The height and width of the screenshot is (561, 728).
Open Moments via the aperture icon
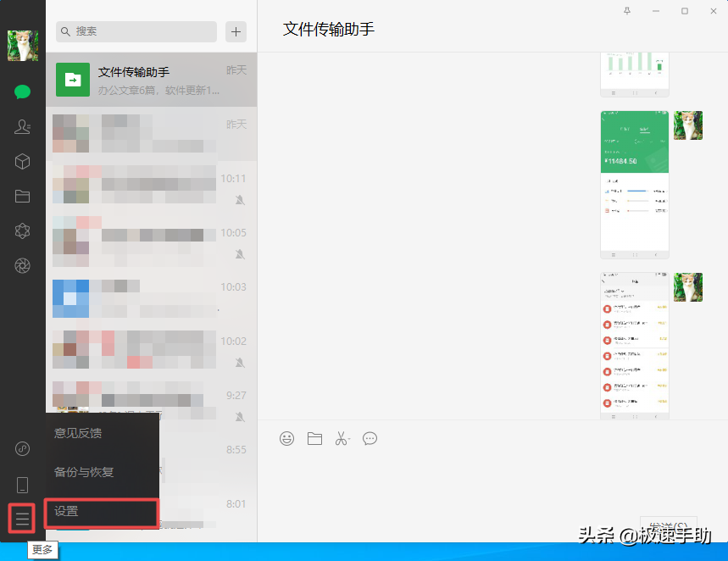coord(22,266)
